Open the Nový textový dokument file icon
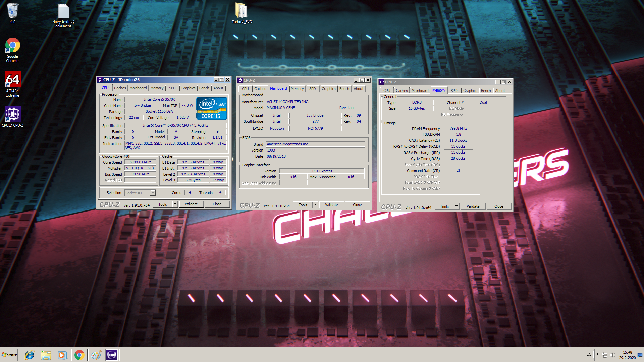 point(63,15)
